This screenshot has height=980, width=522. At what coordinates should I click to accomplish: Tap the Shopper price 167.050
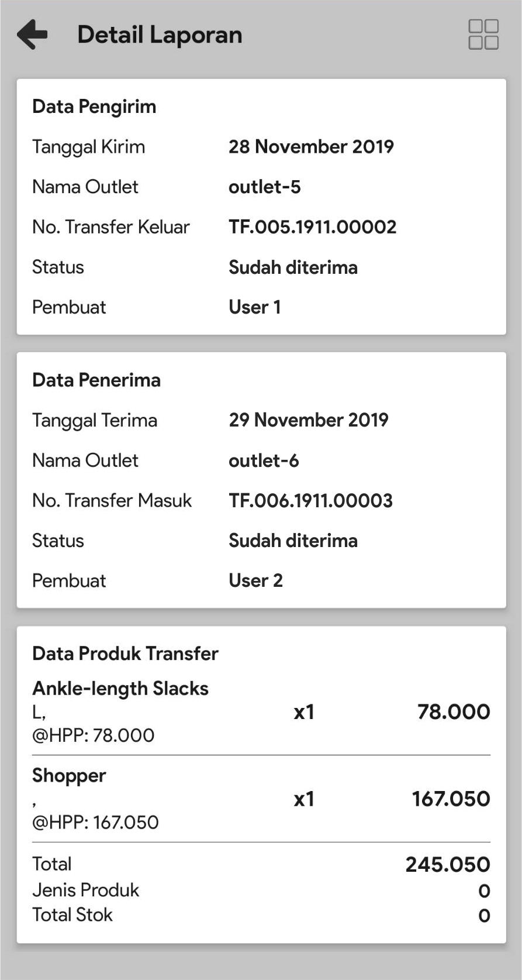[451, 799]
